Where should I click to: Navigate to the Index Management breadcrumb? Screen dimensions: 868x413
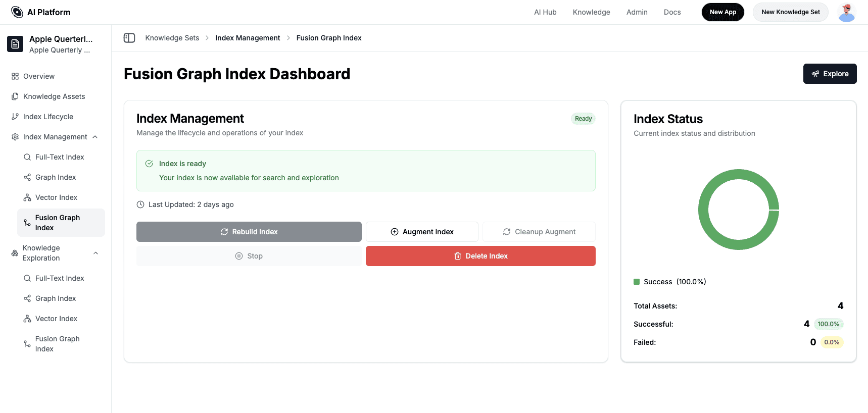pos(248,38)
